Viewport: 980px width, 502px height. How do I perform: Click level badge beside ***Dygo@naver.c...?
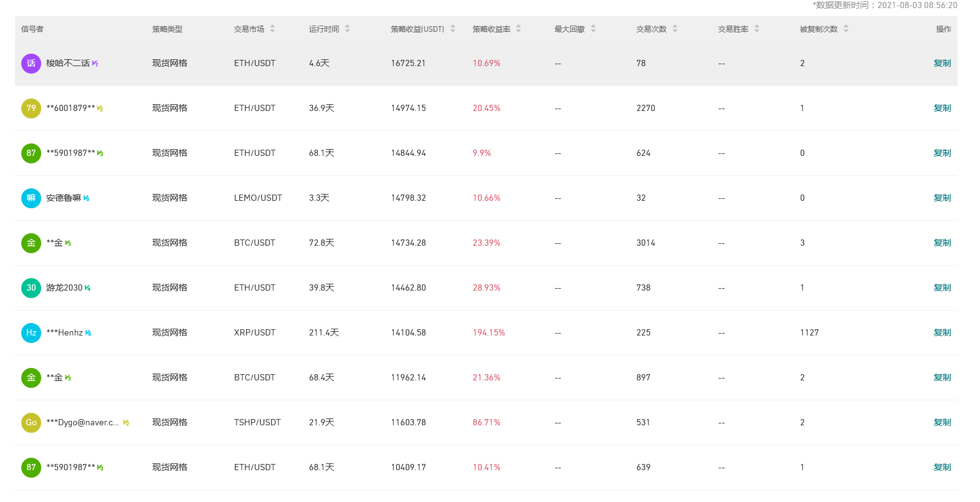pos(126,423)
